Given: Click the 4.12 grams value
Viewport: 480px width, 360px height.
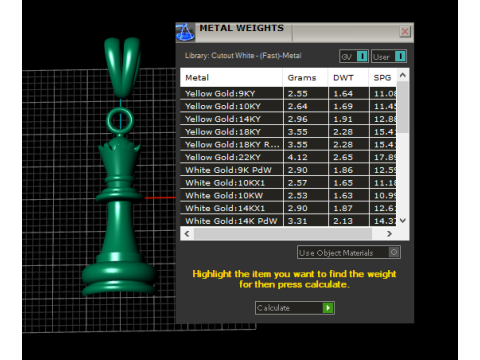Looking at the screenshot, I should (x=298, y=157).
